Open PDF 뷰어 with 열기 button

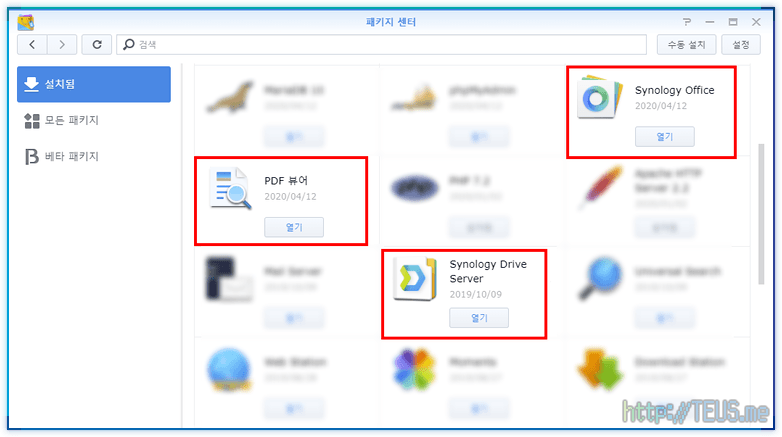(294, 227)
